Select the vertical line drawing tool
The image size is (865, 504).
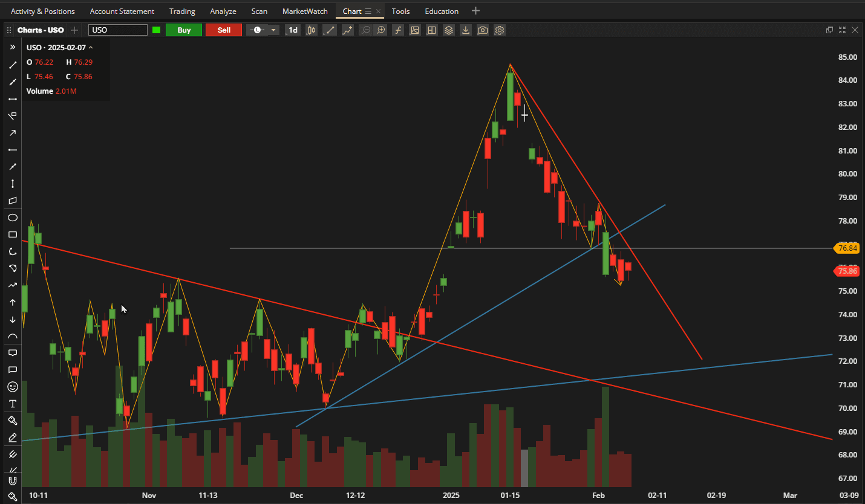pos(13,183)
